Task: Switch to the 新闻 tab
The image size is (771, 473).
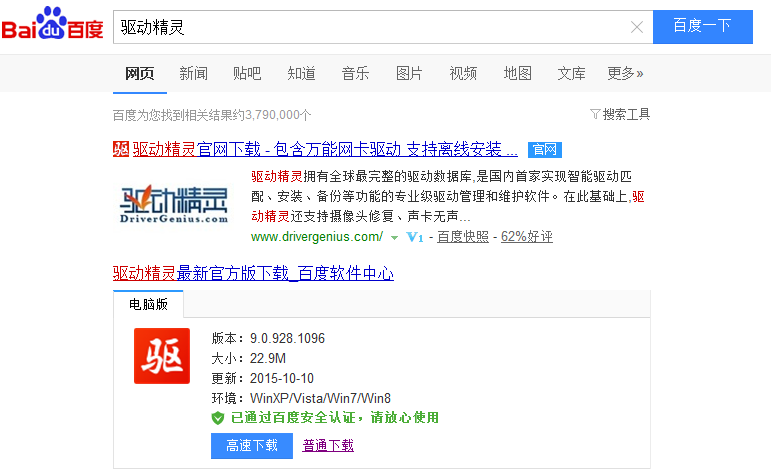Action: (x=194, y=73)
